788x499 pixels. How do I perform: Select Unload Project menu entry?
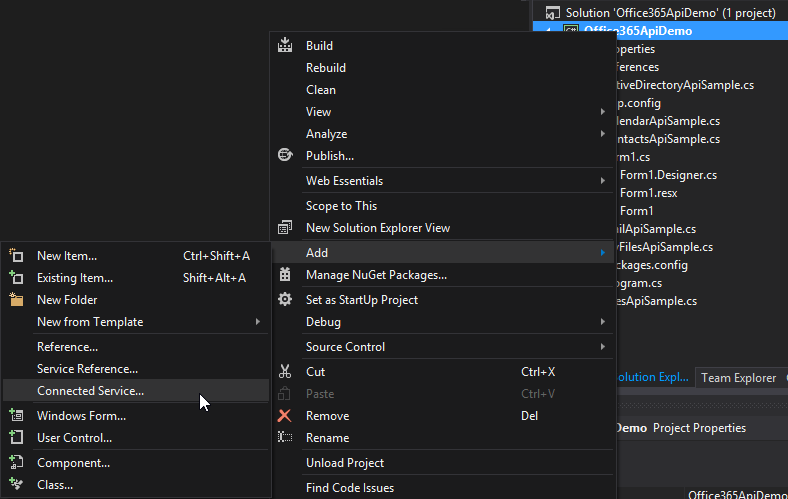[345, 463]
